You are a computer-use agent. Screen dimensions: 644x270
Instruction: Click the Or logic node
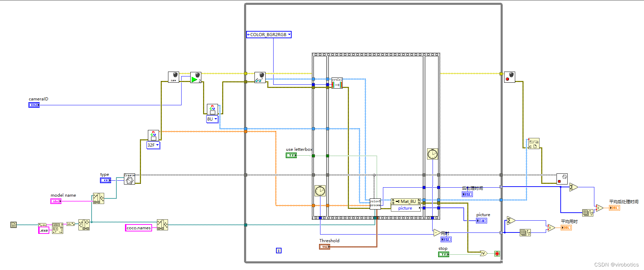point(483,253)
